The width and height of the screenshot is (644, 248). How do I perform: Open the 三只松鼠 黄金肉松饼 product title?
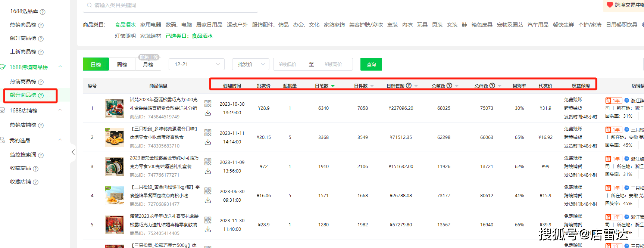(x=165, y=191)
